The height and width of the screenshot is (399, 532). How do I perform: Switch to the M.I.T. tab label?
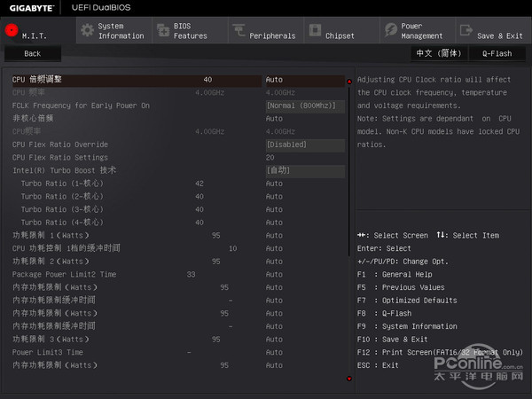pos(35,36)
